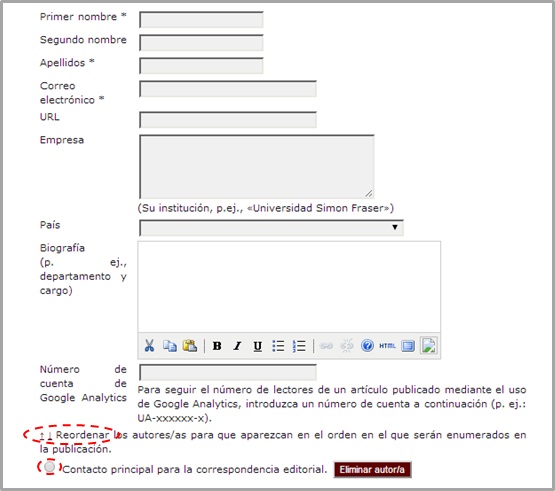Click the URL input field

[x=228, y=120]
